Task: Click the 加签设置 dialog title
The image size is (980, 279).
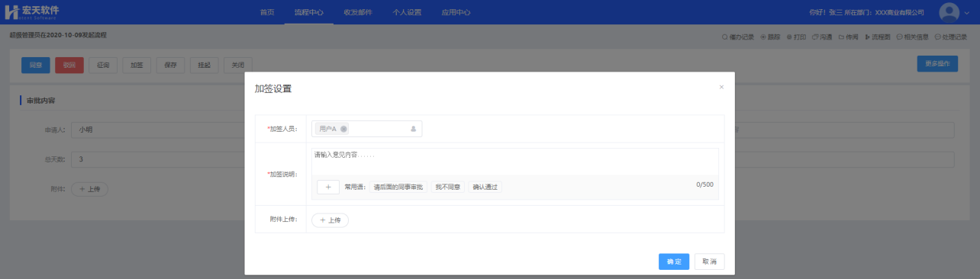Action: coord(272,89)
